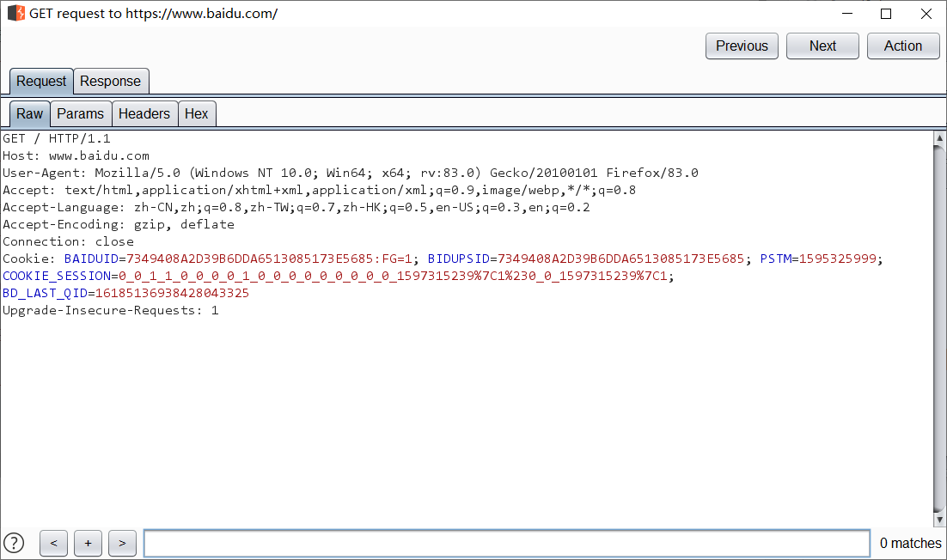Focus the search input field

[507, 543]
